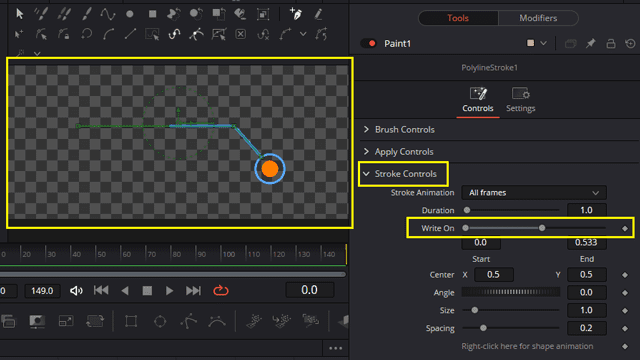Image resolution: width=640 pixels, height=360 pixels.
Task: Reset Paint1 controls with the reset icon
Action: (630, 43)
